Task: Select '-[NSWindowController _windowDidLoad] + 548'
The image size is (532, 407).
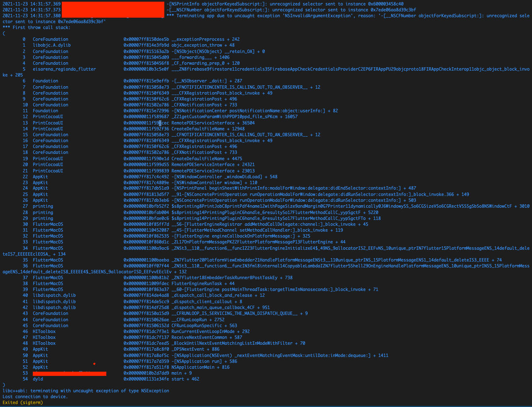Action: pyautogui.click(x=224, y=177)
